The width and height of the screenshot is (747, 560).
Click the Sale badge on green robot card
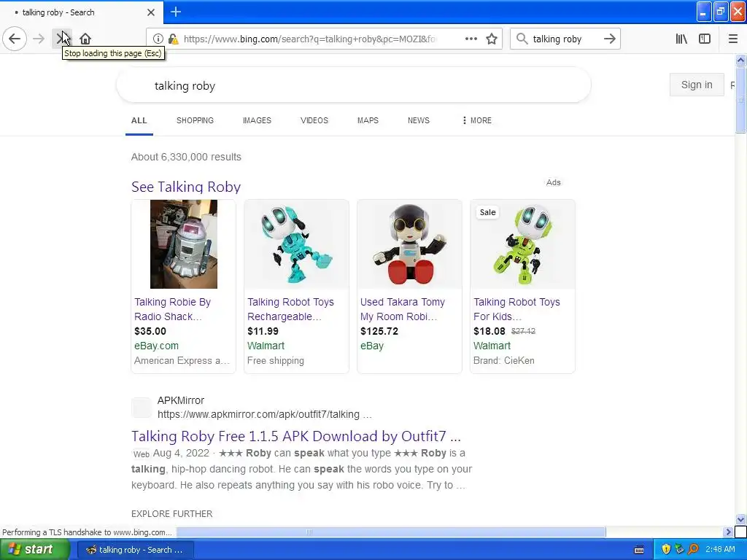pyautogui.click(x=487, y=212)
